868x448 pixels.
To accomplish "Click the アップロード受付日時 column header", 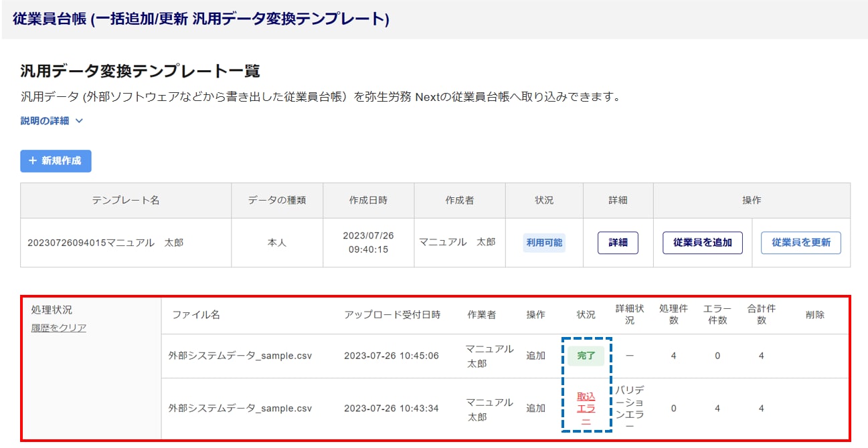I will click(392, 315).
